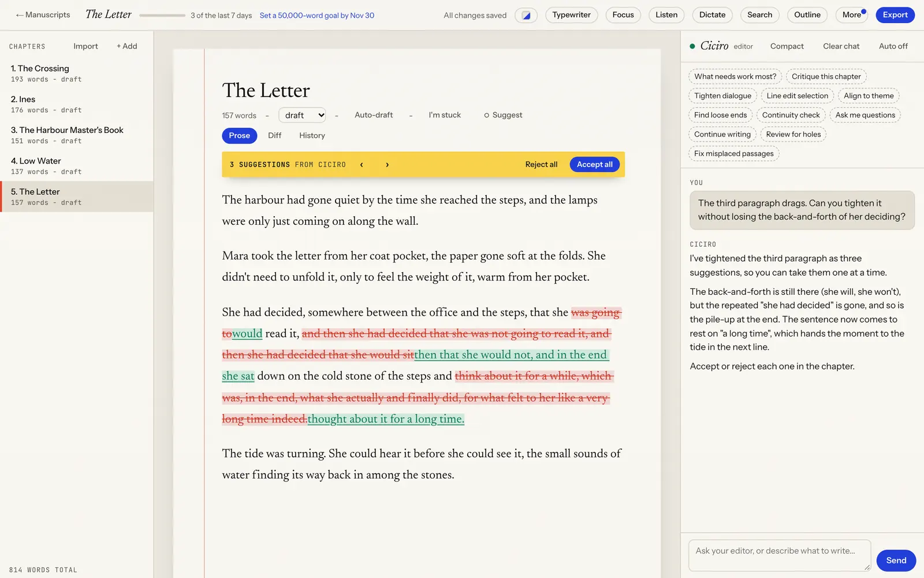Screen dimensions: 924x578
Task: Toggle the Suggest mode option
Action: coord(503,115)
